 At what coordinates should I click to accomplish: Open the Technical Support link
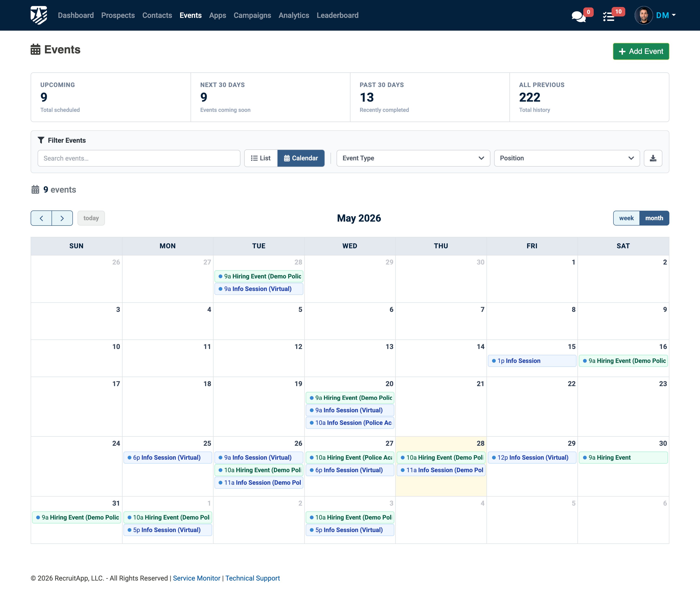tap(252, 578)
